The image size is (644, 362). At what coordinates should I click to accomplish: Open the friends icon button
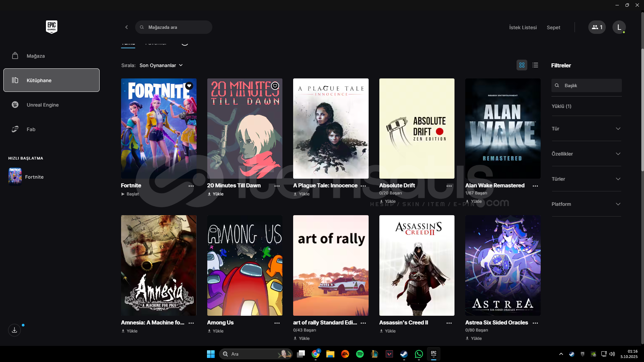[597, 27]
